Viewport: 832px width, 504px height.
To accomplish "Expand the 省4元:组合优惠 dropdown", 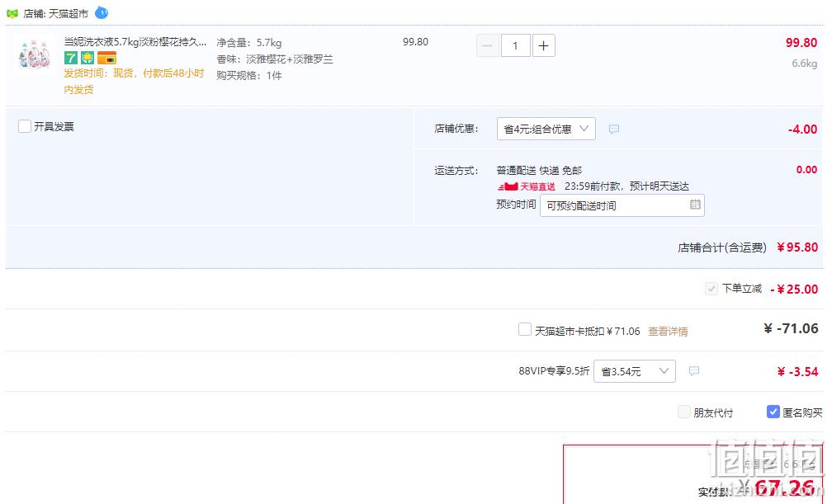I will pos(546,129).
